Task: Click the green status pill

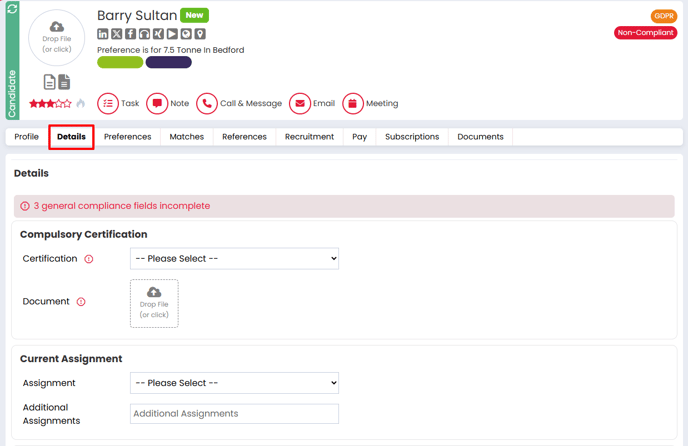Action: pos(120,63)
